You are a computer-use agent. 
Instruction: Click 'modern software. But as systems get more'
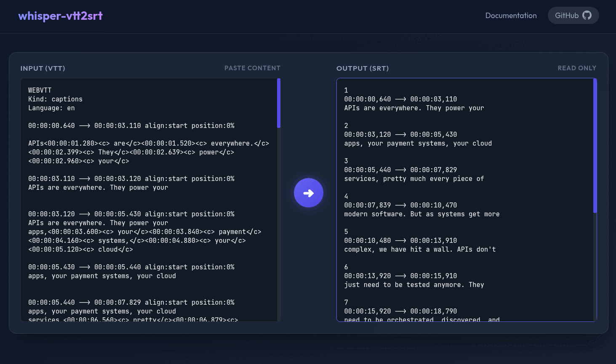422,214
